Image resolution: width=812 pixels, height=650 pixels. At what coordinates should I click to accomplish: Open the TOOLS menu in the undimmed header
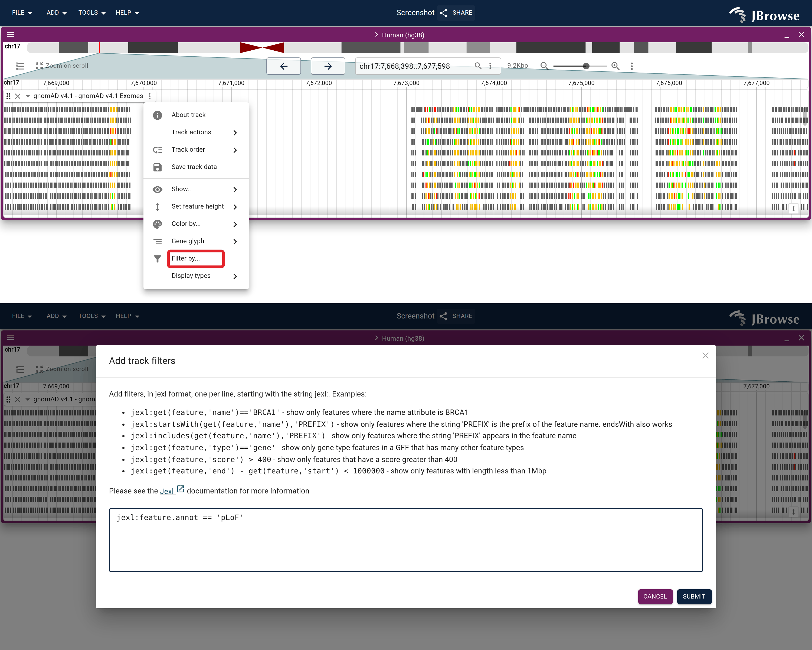coord(92,13)
